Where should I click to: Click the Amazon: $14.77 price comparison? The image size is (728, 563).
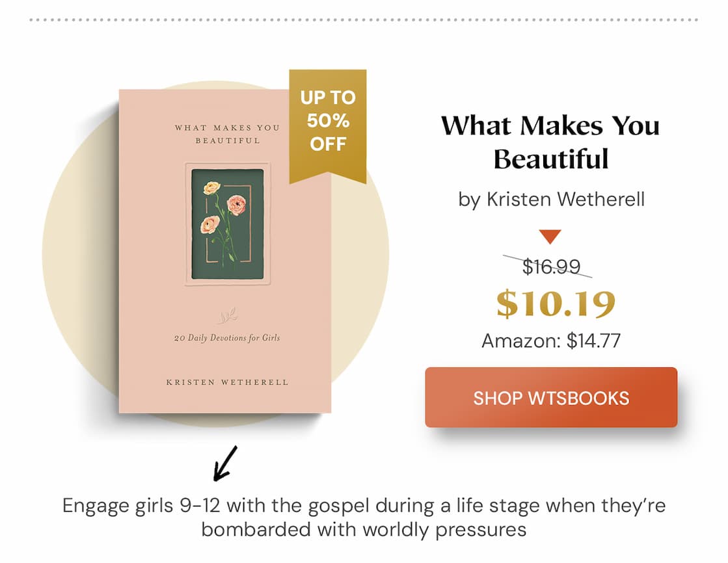[552, 339]
